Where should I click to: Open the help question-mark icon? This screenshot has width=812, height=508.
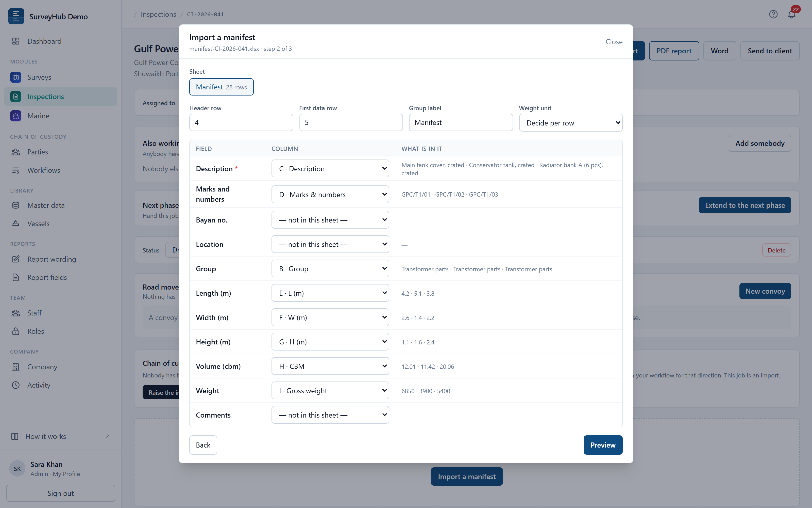[773, 14]
